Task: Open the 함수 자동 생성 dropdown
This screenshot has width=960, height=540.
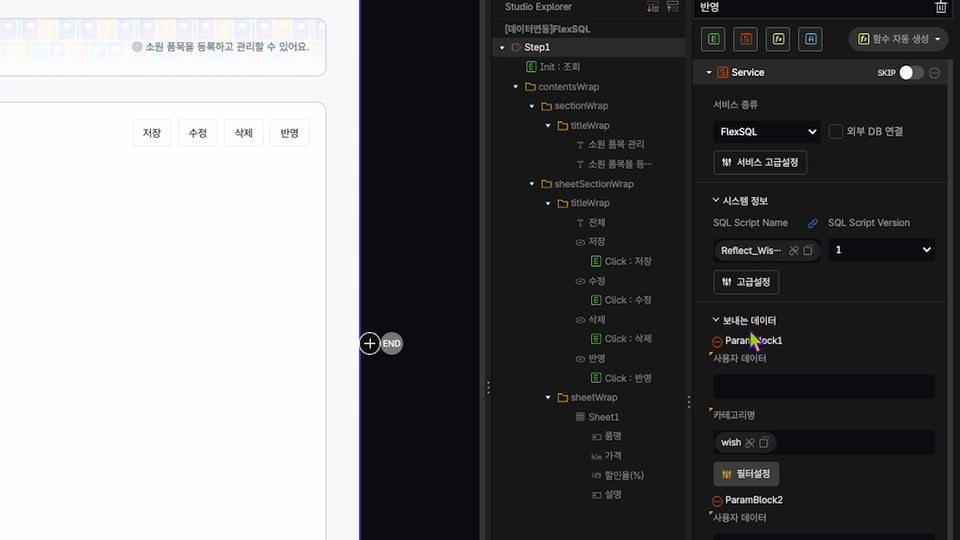Action: 898,39
